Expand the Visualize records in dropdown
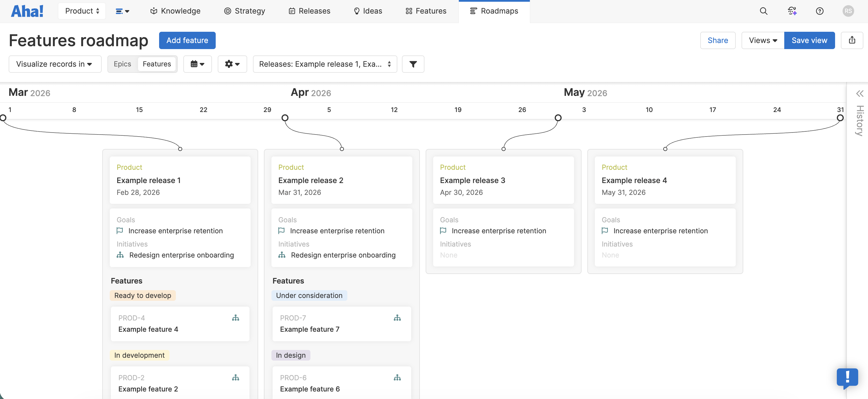Image resolution: width=868 pixels, height=399 pixels. click(55, 64)
